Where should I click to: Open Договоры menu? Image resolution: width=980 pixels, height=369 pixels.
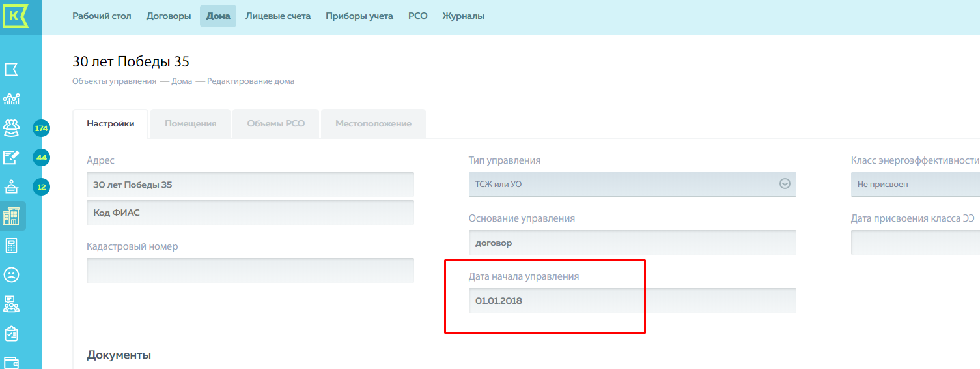tap(169, 16)
